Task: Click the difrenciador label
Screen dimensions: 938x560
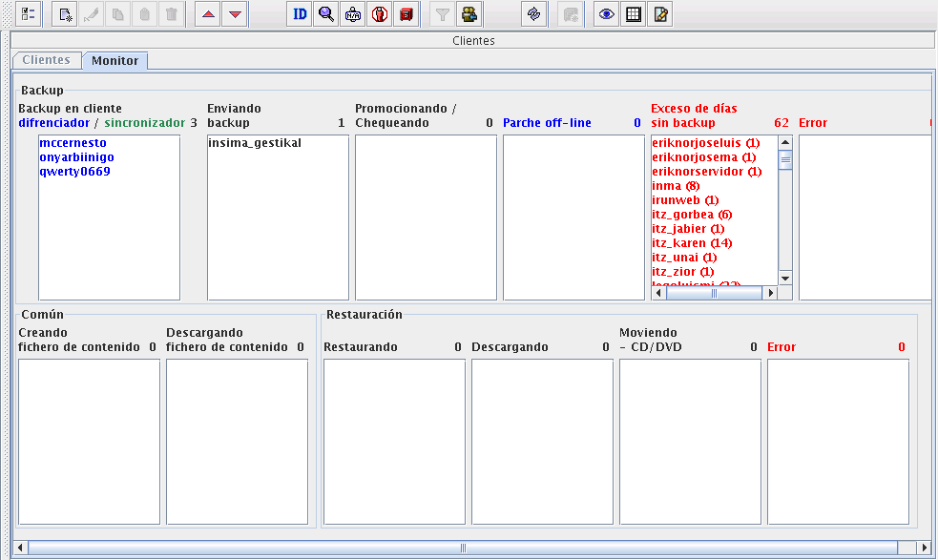Action: coord(53,123)
